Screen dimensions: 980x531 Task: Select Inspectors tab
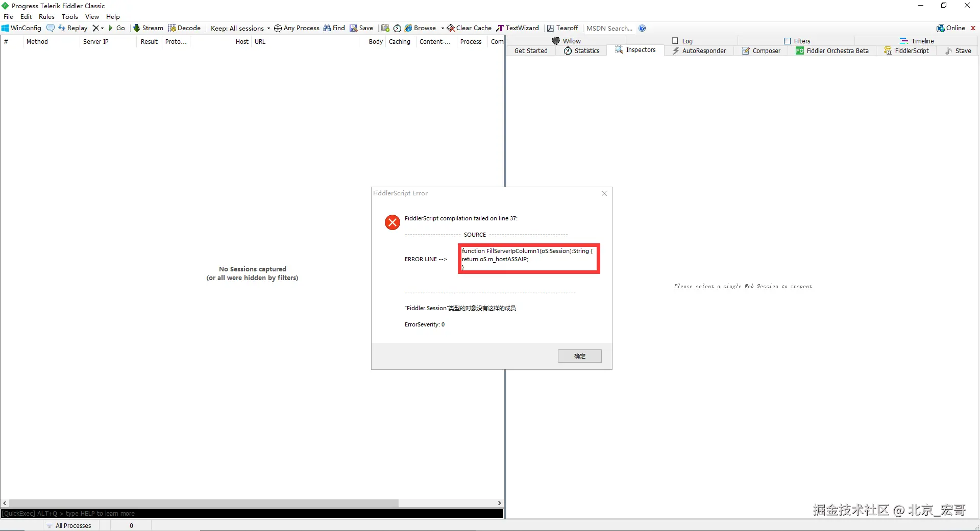(x=635, y=50)
